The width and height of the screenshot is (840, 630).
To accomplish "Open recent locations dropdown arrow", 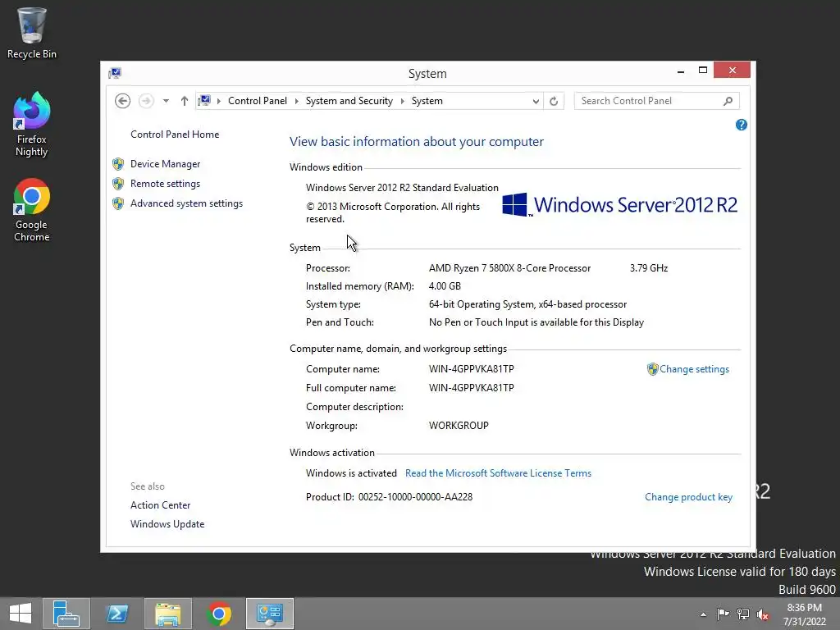I will 166,101.
